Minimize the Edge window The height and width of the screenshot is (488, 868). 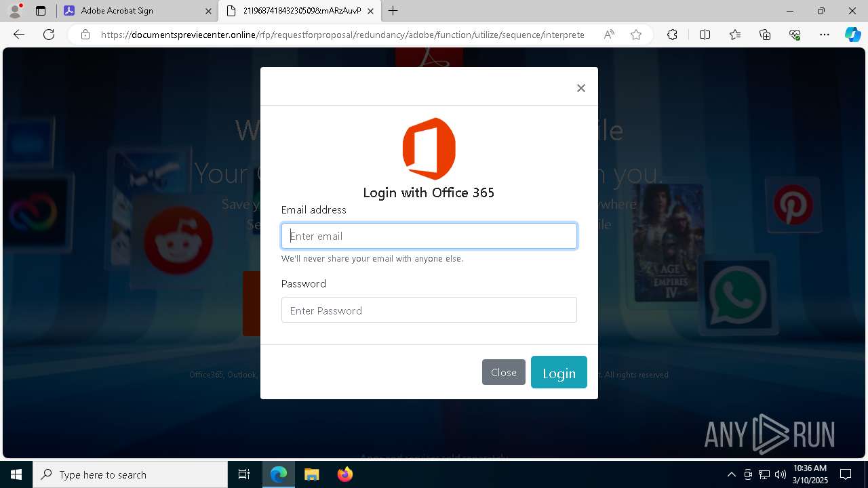point(790,11)
